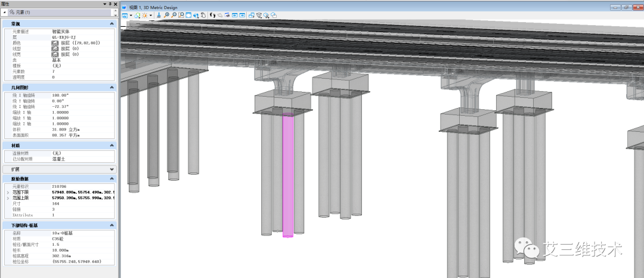Screen dimensions: 644x278
Task: Expand the 扩展 section
Action: pos(112,169)
